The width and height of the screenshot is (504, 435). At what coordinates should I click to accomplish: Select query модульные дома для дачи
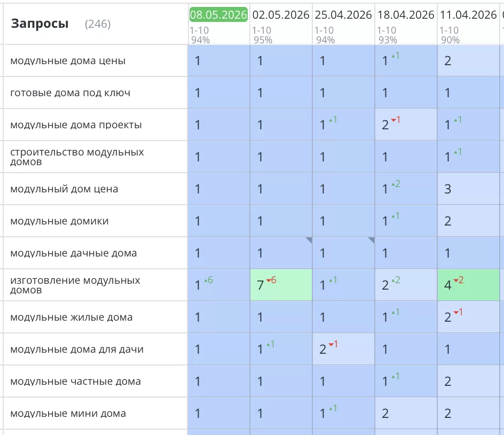(77, 349)
